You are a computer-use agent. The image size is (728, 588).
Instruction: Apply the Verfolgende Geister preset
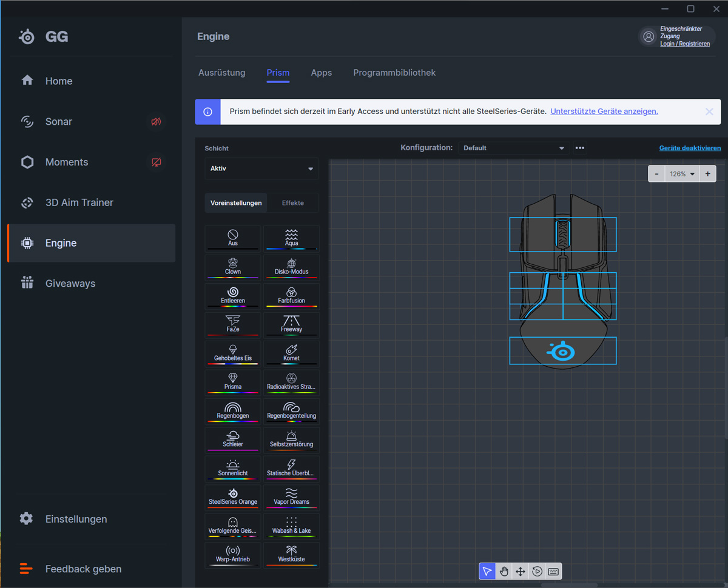(x=233, y=526)
